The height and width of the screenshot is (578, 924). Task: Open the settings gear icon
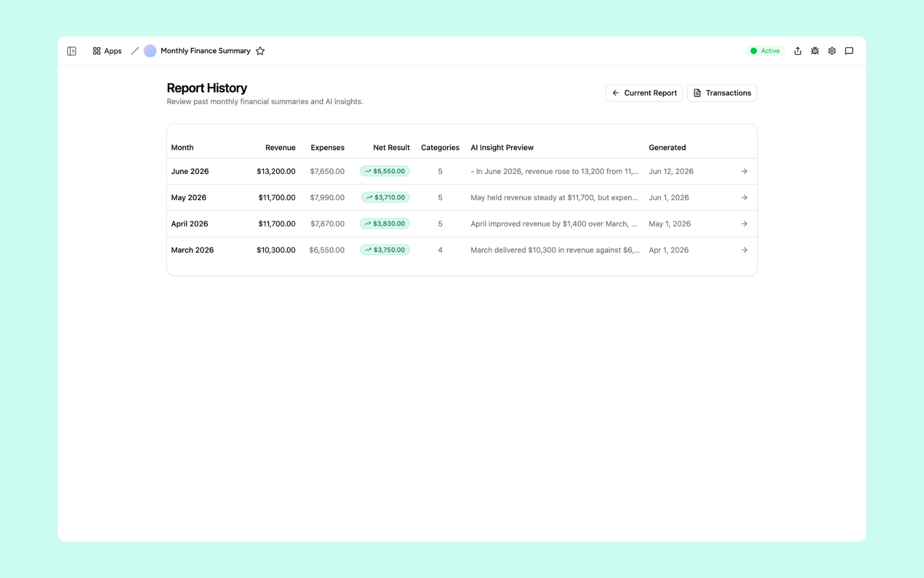832,51
